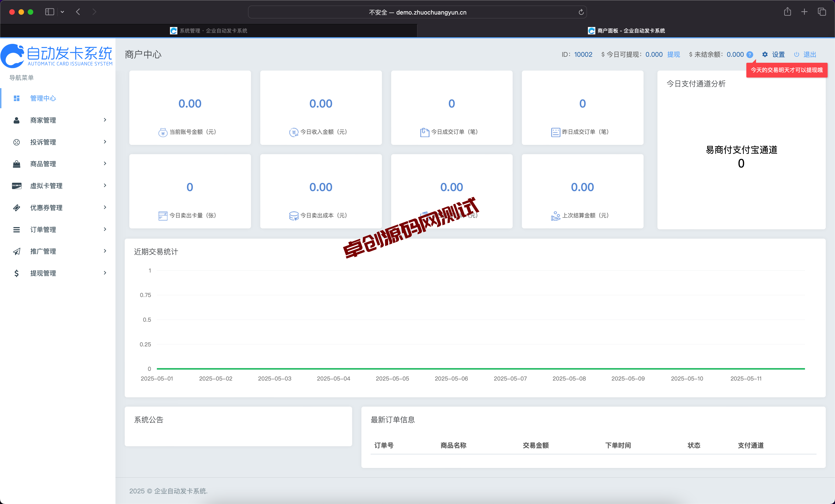Viewport: 835px width, 504px height.
Task: Expand the 商家管理 submenu chevron
Action: (105, 120)
